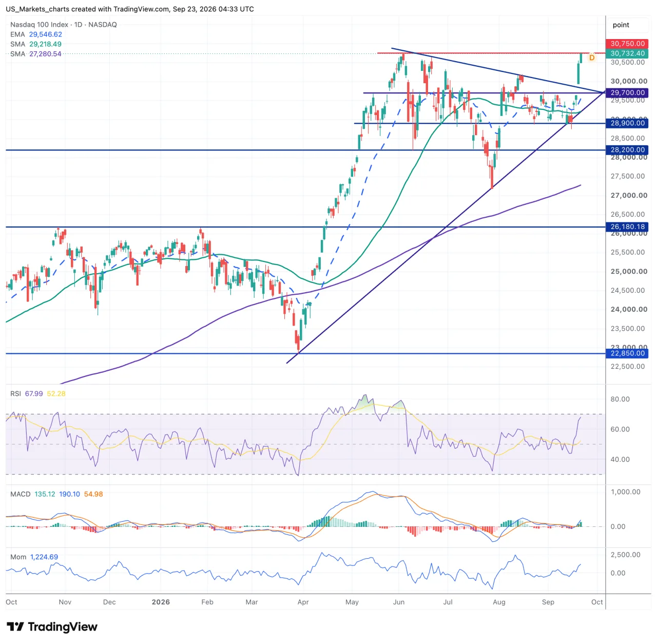Click the 2026 label on the time axis

point(161,602)
